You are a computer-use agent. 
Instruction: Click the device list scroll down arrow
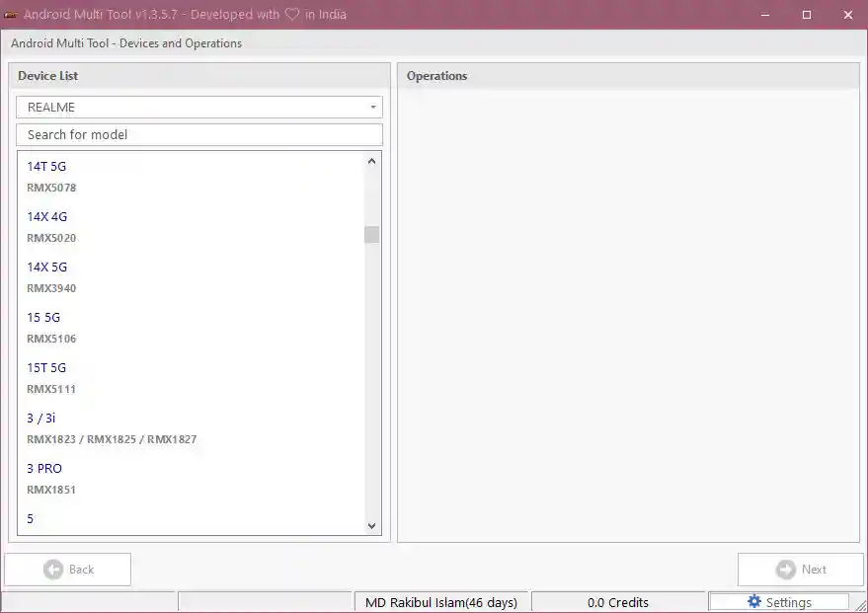click(372, 526)
